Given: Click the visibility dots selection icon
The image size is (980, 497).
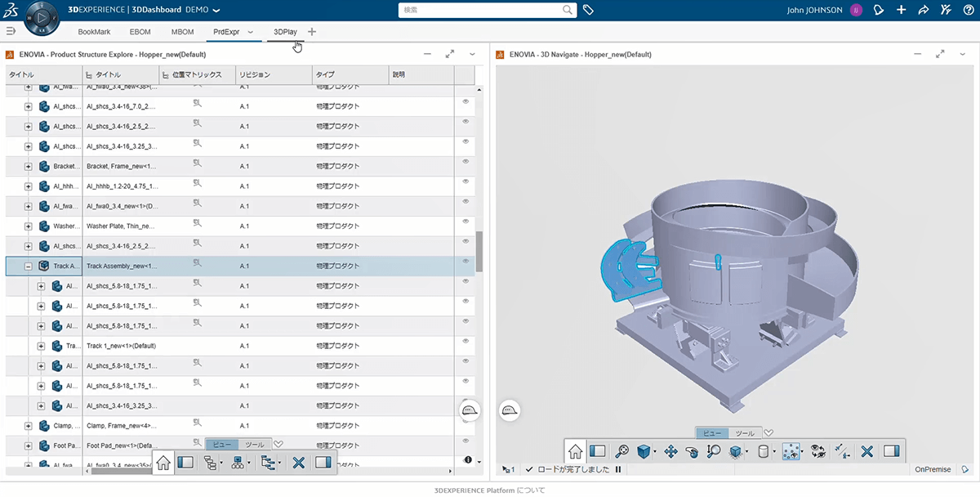Looking at the screenshot, I should click(x=790, y=450).
